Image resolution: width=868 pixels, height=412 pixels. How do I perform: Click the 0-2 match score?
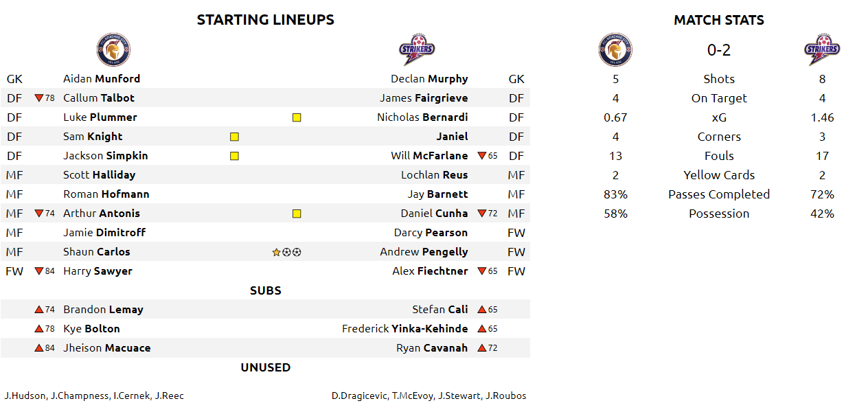coord(719,50)
